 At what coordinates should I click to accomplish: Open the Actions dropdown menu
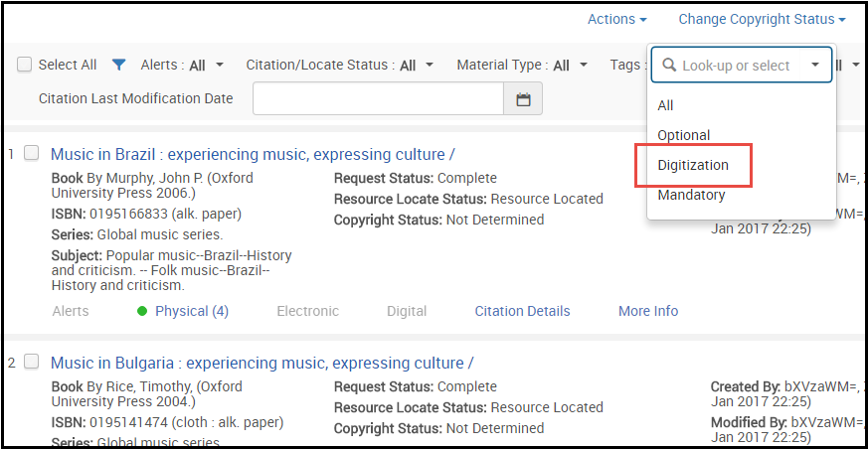tap(617, 19)
